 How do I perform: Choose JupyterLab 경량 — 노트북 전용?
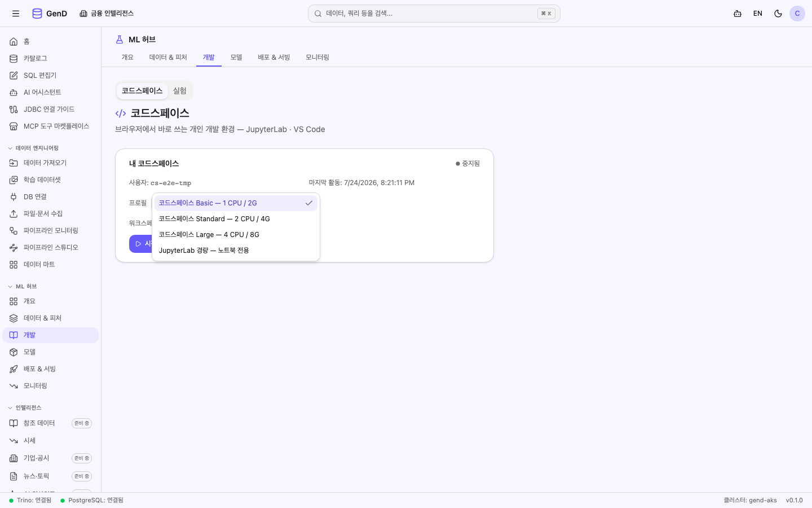236,251
